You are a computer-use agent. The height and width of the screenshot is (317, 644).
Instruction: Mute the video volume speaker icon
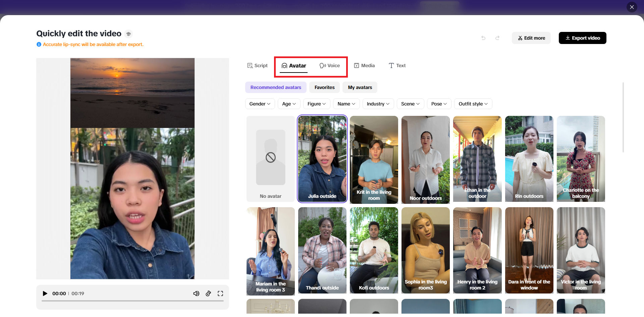(196, 293)
